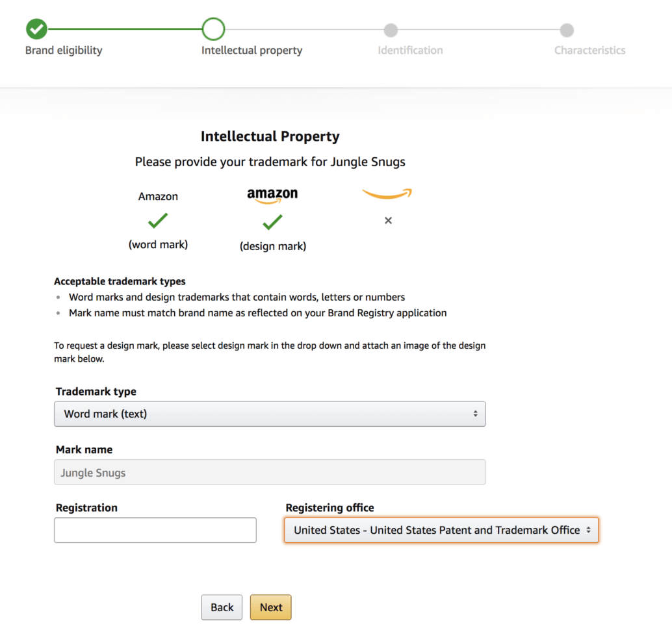Click the green checkmark under the Amazon word mark
This screenshot has width=672, height=641.
coord(158,221)
